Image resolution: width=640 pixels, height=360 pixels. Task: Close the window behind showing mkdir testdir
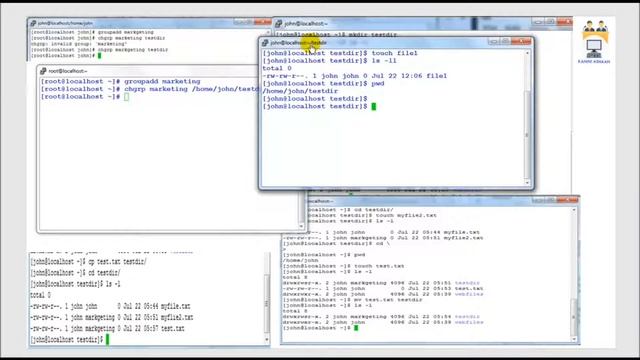point(565,22)
